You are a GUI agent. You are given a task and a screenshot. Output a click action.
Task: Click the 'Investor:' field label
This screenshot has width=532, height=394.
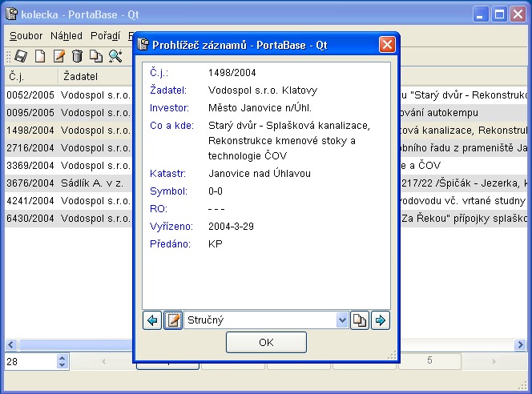click(169, 108)
